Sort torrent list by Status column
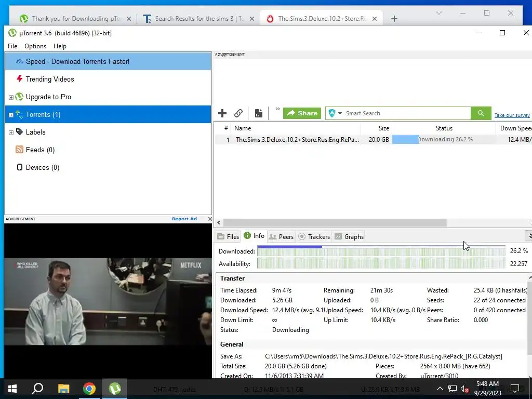 click(x=444, y=128)
